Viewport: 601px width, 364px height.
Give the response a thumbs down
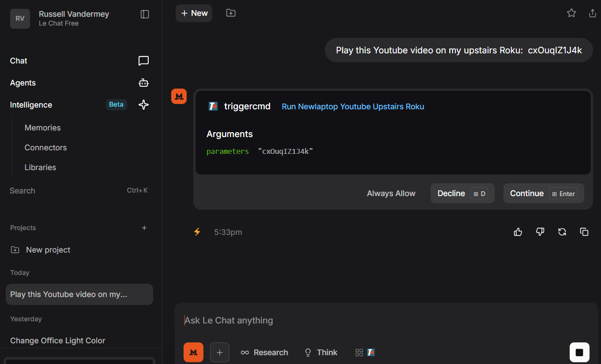[x=540, y=232]
